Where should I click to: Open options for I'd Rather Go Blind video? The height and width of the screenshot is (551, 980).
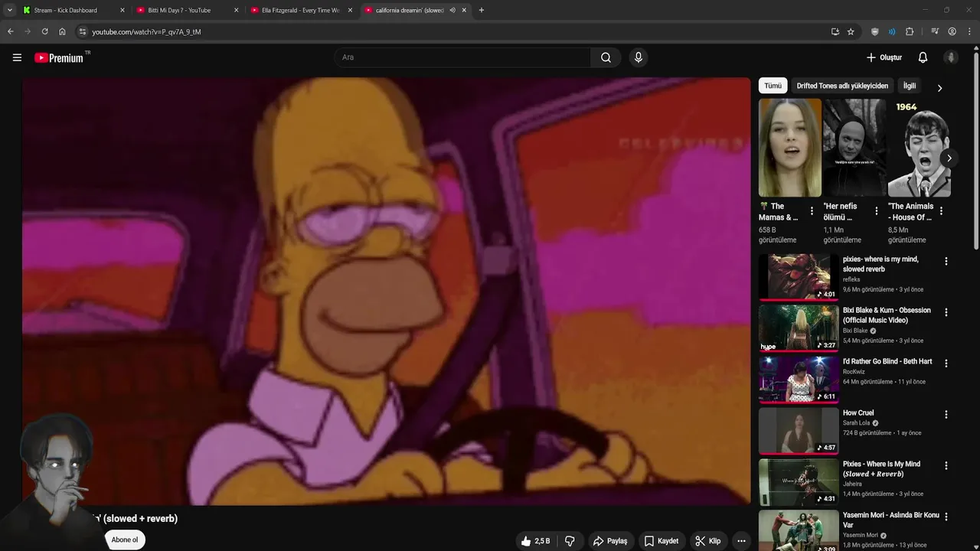point(946,364)
